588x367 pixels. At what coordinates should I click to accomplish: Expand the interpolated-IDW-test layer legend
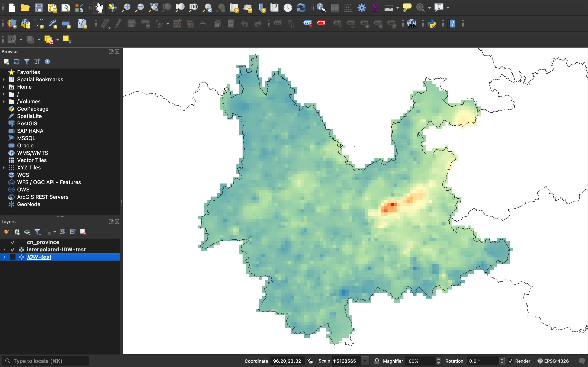pyautogui.click(x=4, y=250)
